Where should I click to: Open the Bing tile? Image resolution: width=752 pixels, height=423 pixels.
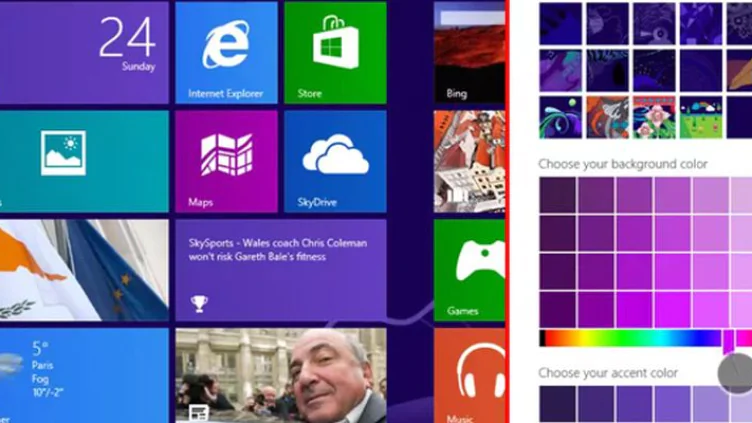[x=469, y=53]
